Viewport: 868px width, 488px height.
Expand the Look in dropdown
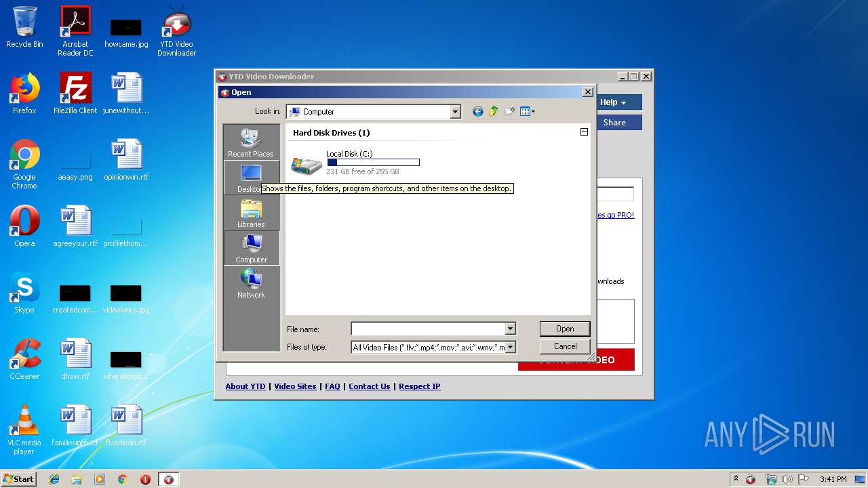(x=456, y=112)
